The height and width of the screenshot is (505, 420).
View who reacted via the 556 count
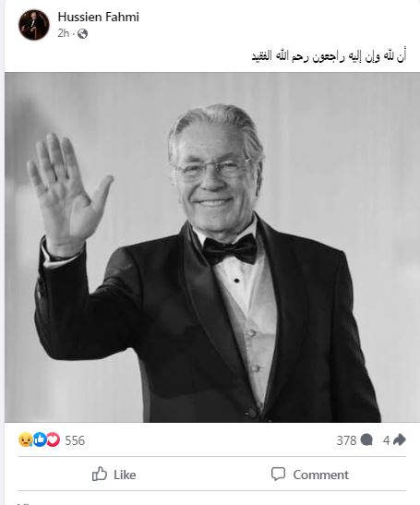[x=75, y=440]
